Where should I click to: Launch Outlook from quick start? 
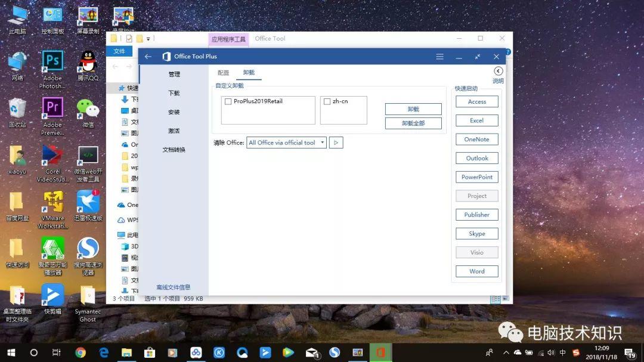(x=477, y=158)
